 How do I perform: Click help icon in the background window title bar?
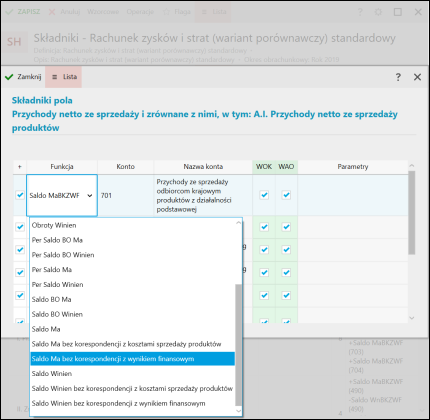(x=360, y=12)
